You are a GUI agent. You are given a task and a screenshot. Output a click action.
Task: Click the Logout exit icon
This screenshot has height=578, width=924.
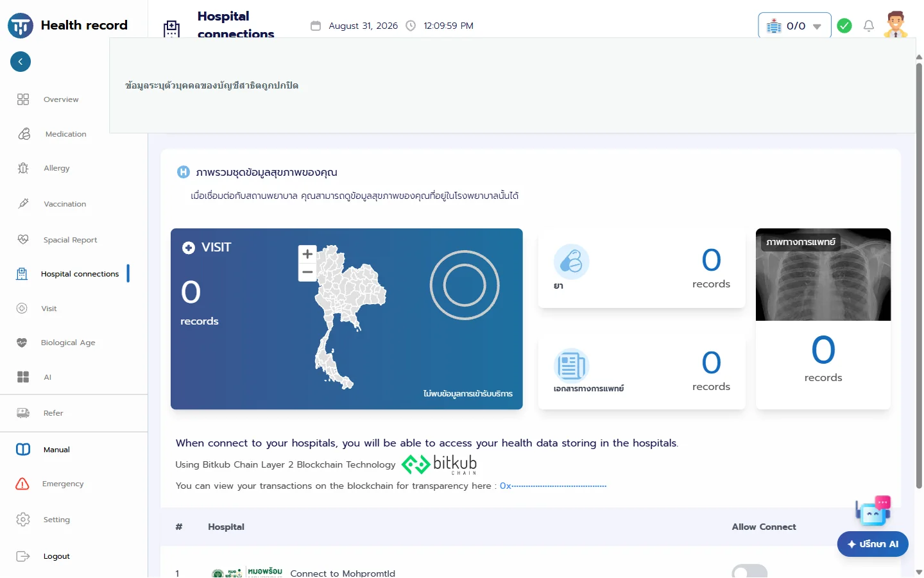click(23, 556)
